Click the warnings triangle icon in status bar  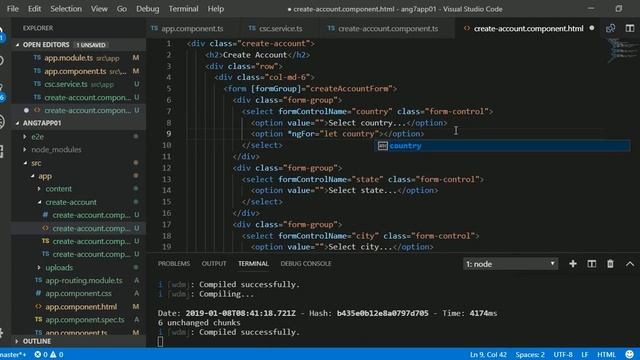pos(53,354)
